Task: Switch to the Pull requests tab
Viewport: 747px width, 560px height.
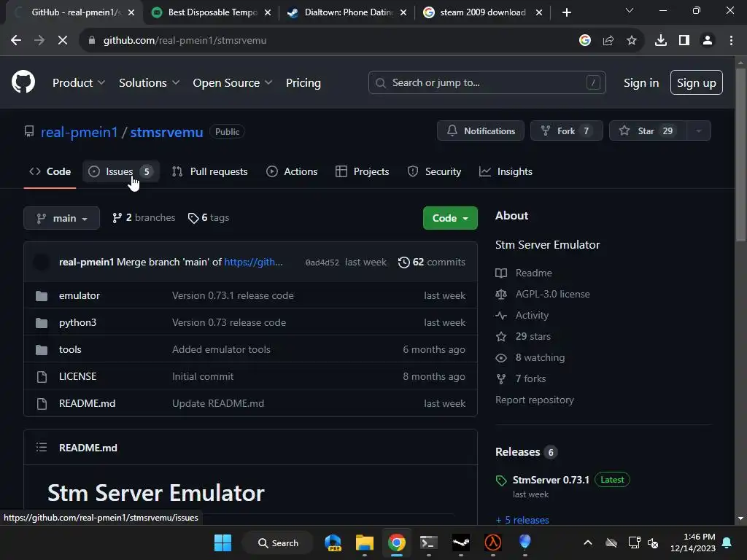Action: [x=209, y=171]
